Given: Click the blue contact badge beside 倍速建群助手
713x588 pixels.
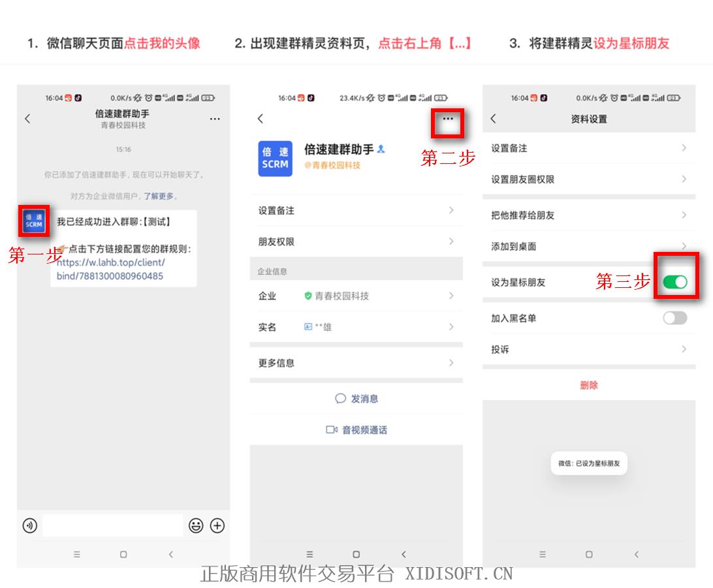Looking at the screenshot, I should click(x=381, y=149).
